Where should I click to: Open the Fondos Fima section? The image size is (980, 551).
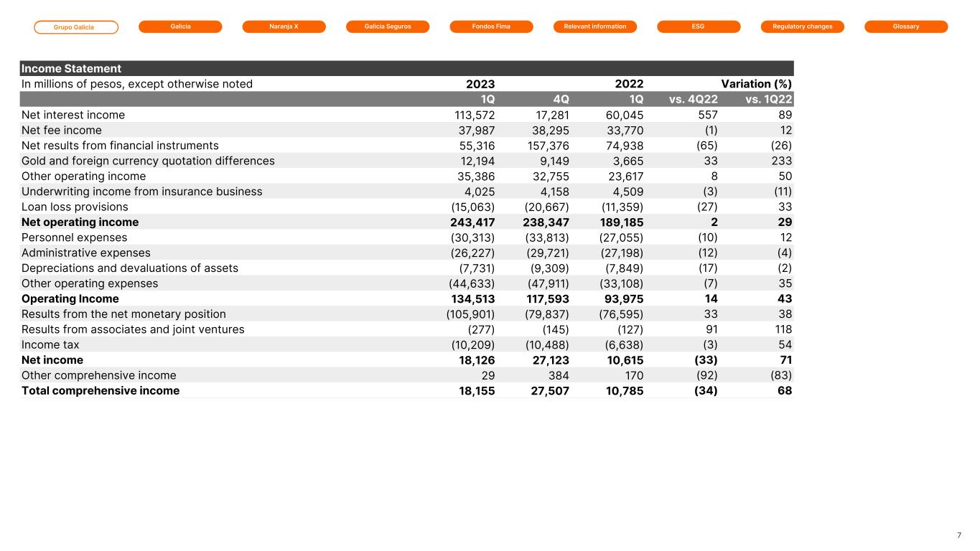(491, 27)
